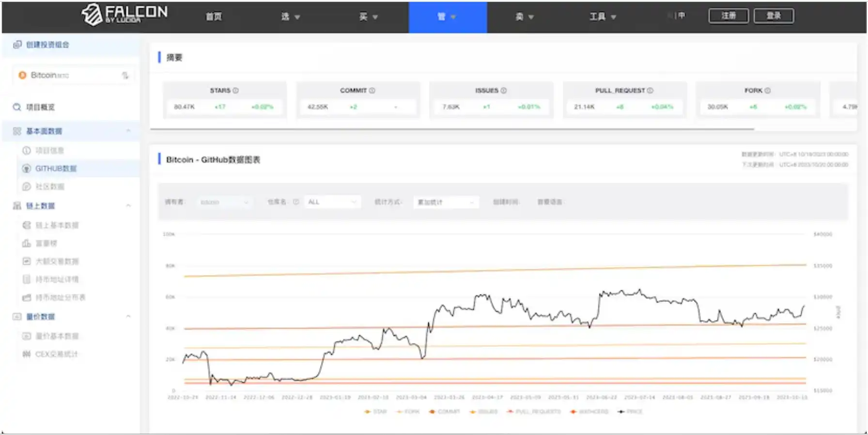Open the repository name dropdown showing ALL

click(332, 202)
